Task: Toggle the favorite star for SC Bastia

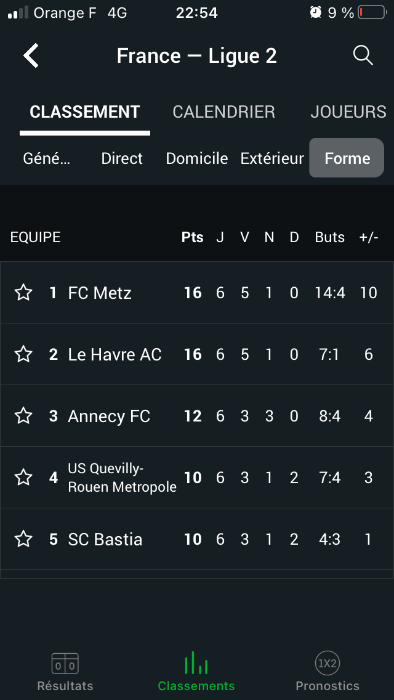Action: [x=23, y=539]
